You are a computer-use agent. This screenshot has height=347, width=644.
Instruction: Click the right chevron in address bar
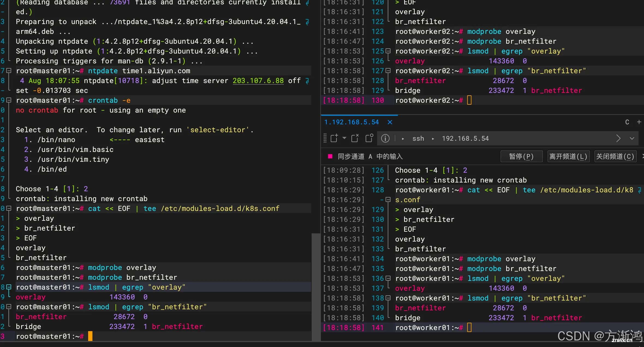coord(618,139)
